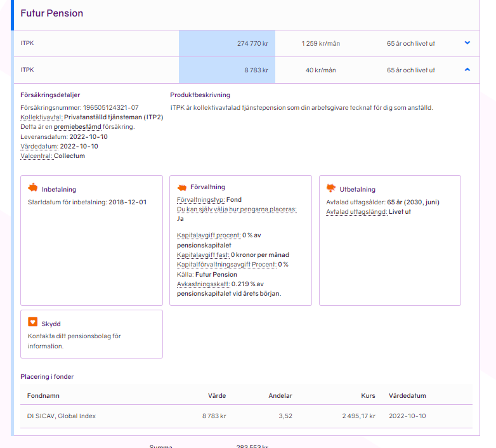Viewport: 496px width, 448px height.
Task: Select the second ITPK insurance link
Action: 27,70
